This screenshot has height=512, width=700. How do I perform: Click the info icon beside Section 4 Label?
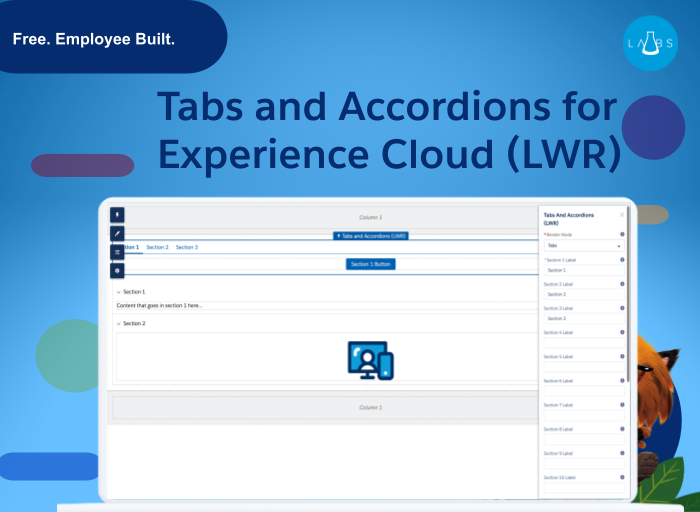tap(622, 332)
